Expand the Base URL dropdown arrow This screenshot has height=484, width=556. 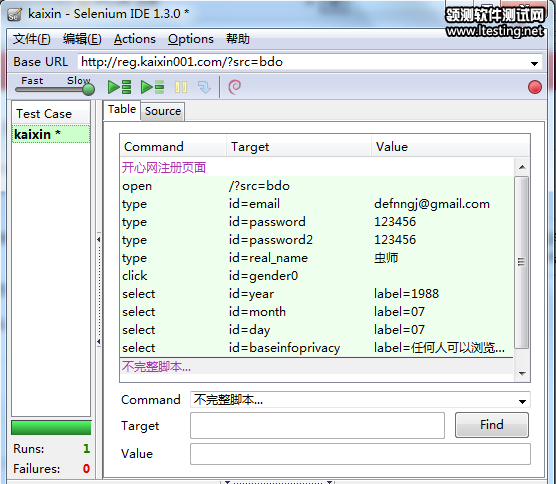pyautogui.click(x=534, y=63)
